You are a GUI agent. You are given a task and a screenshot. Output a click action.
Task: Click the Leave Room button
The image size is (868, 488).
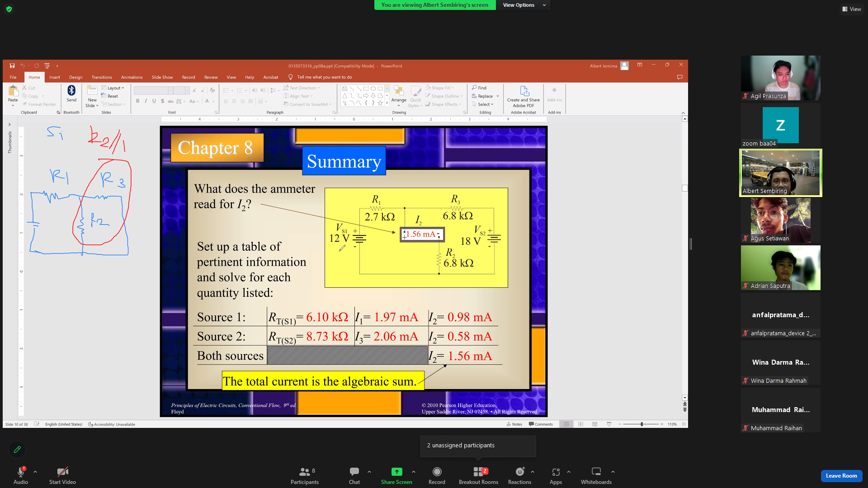841,476
